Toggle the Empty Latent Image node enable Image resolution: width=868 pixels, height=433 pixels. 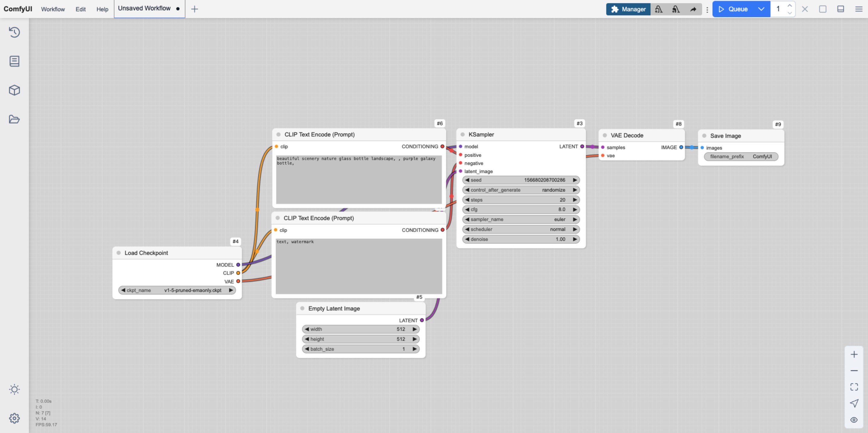[303, 309]
